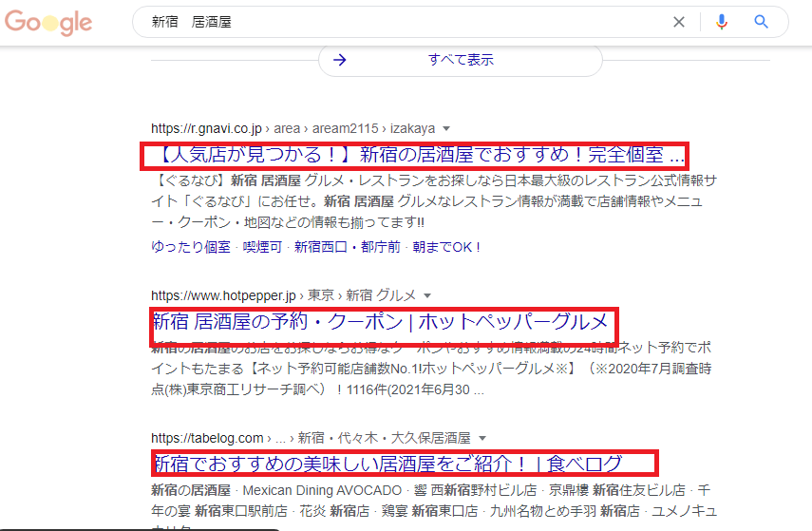Screen dimensions: 812x531
Task: Click the Mexican Dining AVOCADO text in the snippet
Action: click(322, 490)
